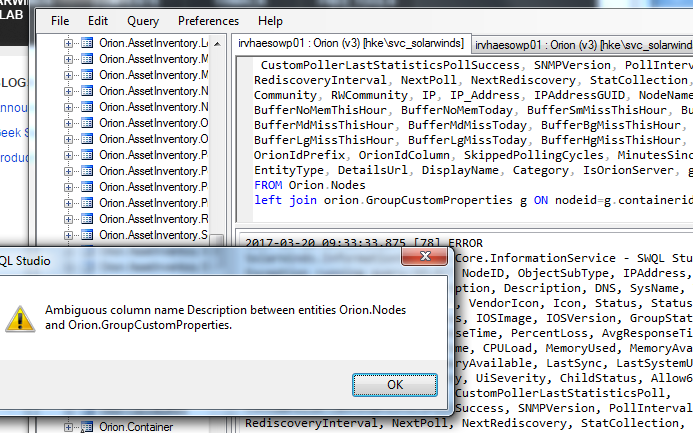The height and width of the screenshot is (433, 693).
Task: Click IP_Address in the query editor
Action: [x=484, y=95]
